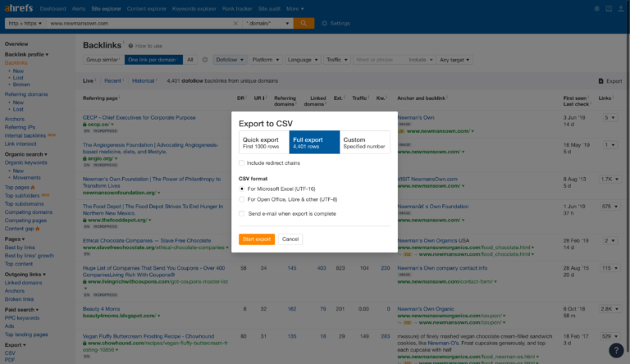630x364 pixels.
Task: Open the Language filter dropdown
Action: point(303,60)
